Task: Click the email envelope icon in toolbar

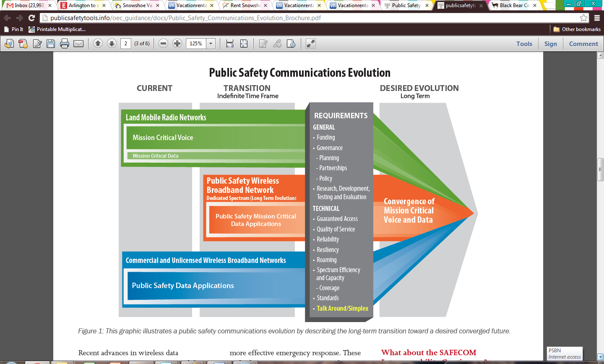Action: [78, 44]
